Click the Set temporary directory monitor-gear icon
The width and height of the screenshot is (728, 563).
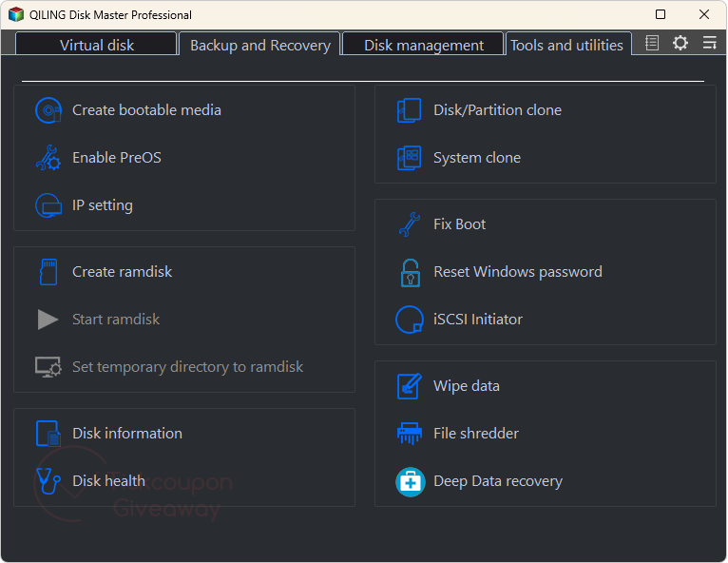(48, 367)
